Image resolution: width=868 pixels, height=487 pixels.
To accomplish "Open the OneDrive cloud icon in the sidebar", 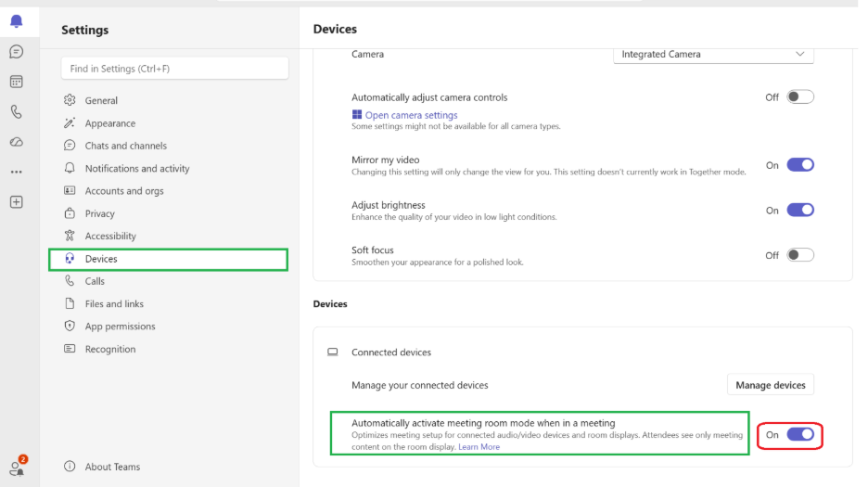I will 17,142.
